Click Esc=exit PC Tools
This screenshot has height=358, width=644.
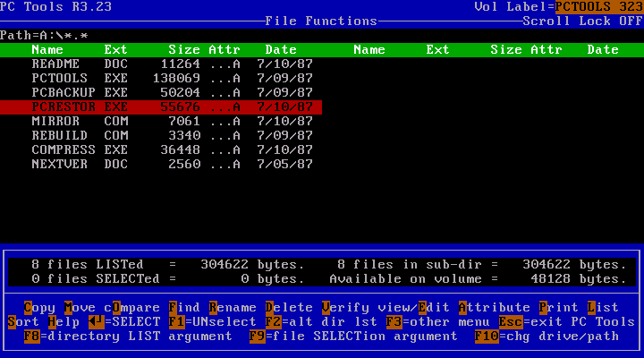[x=567, y=322]
